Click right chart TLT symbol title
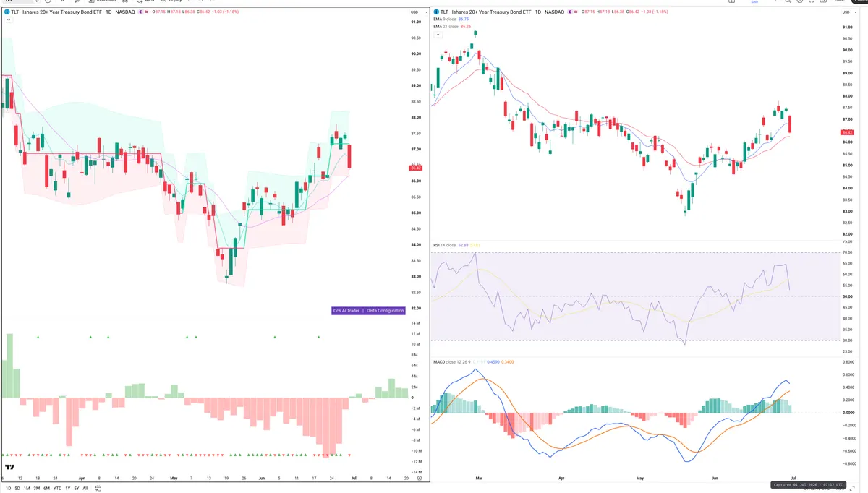This screenshot has width=868, height=493. (x=503, y=12)
